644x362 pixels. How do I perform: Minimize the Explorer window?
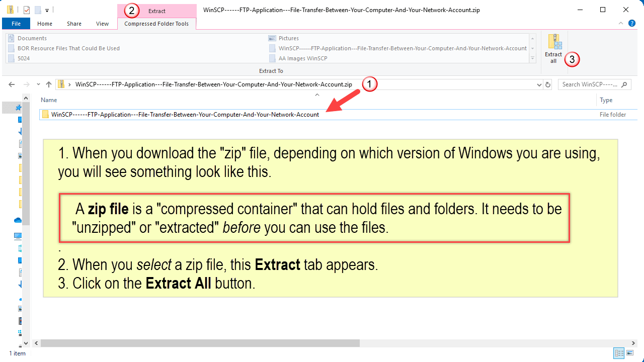point(580,10)
